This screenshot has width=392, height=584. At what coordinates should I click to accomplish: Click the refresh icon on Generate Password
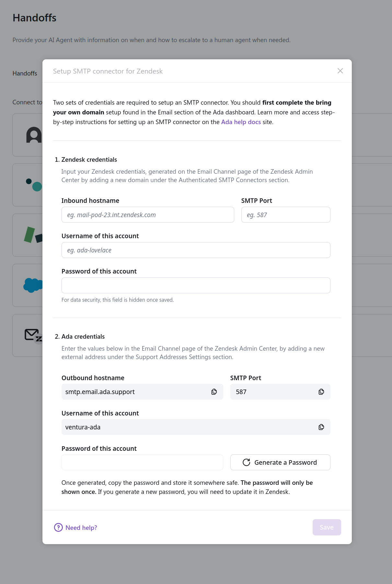pos(247,462)
